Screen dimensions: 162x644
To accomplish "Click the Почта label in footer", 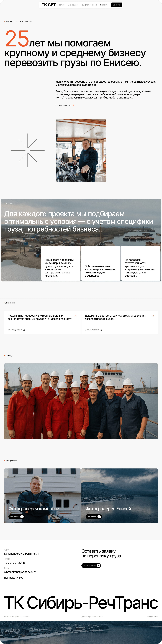I will 7,568.
